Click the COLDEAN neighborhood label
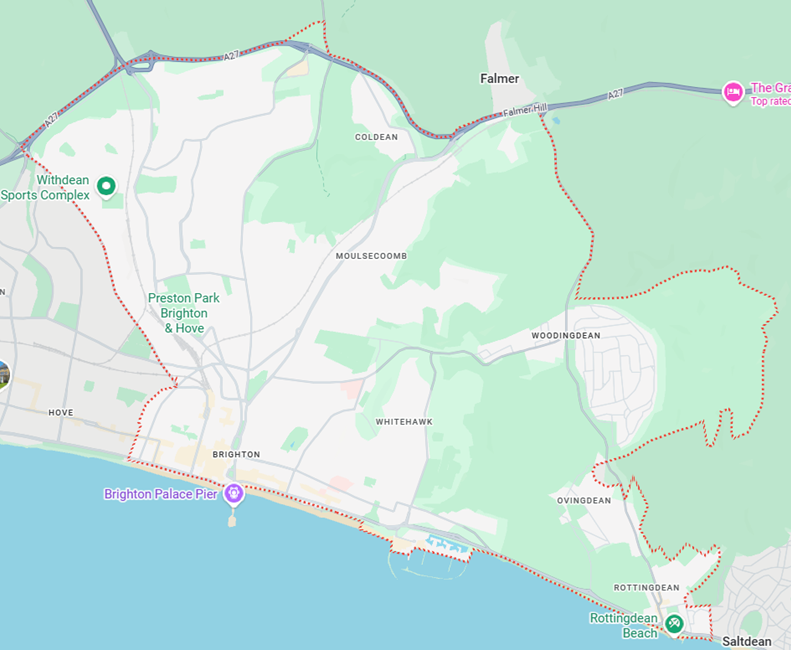The height and width of the screenshot is (650, 791). coord(376,137)
